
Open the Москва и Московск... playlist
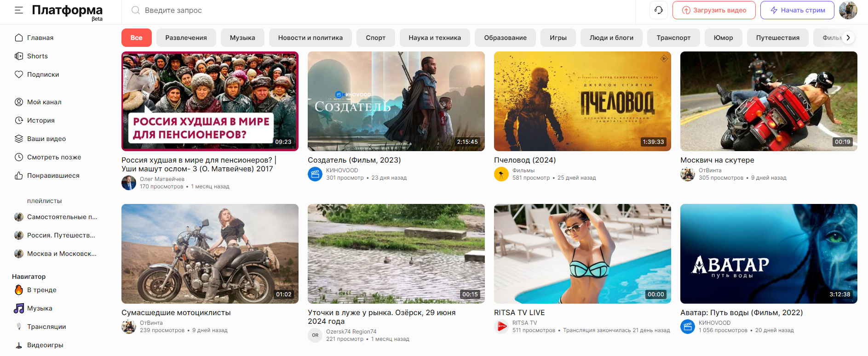click(55, 254)
